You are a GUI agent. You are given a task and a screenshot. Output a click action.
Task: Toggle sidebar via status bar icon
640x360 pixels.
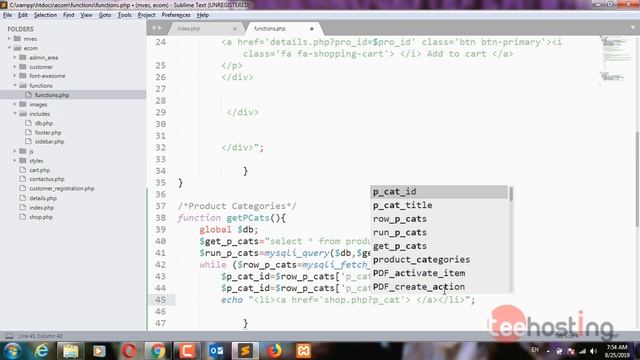coord(9,336)
